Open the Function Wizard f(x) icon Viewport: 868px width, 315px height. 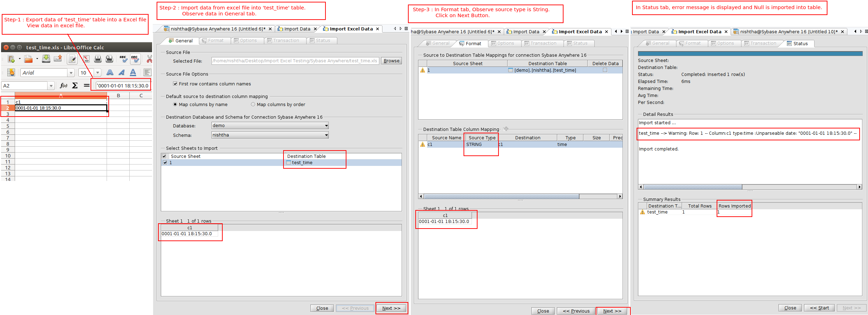pyautogui.click(x=63, y=85)
